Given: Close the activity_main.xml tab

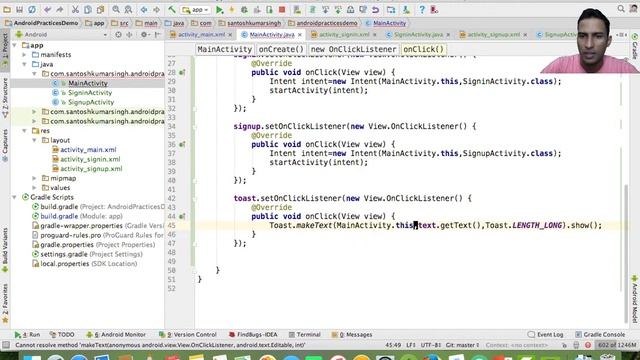Looking at the screenshot, I should click(x=230, y=35).
